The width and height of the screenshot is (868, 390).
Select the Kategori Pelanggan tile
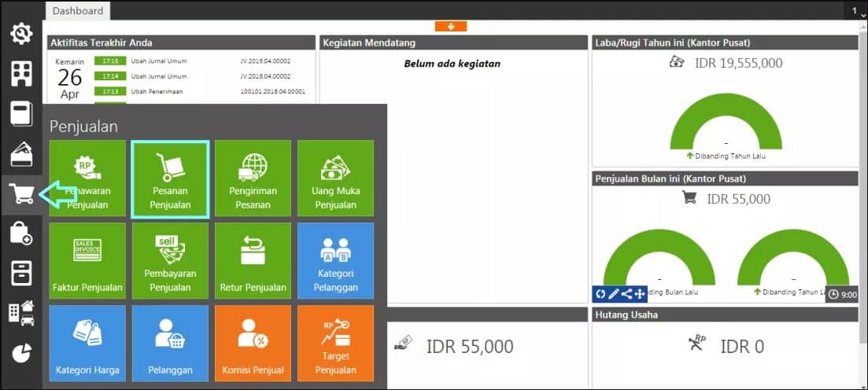(335, 260)
